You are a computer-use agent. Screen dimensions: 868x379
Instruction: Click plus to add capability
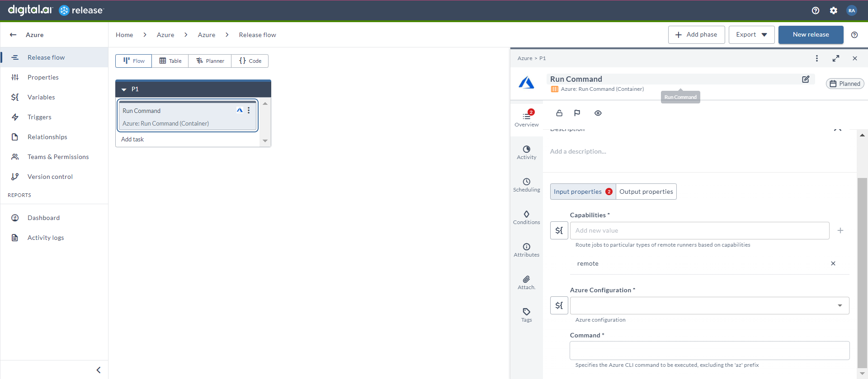840,230
